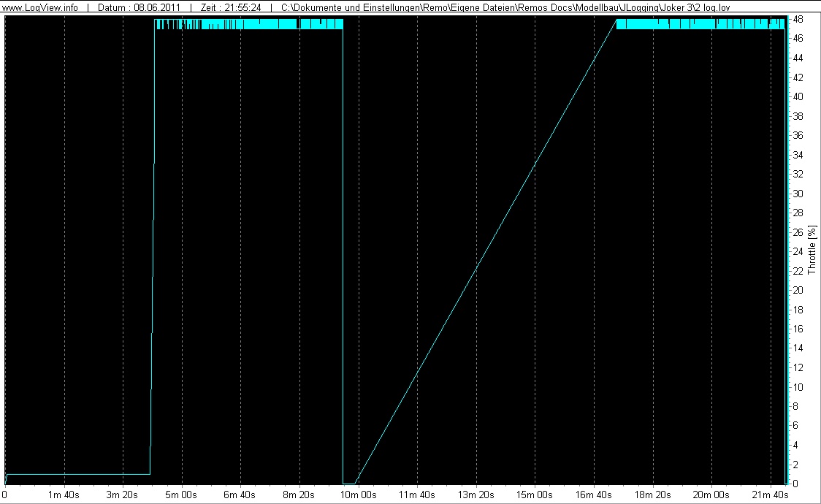Screen dimensions: 821x504
Task: Click the 44 value on throttle axis
Action: [798, 58]
